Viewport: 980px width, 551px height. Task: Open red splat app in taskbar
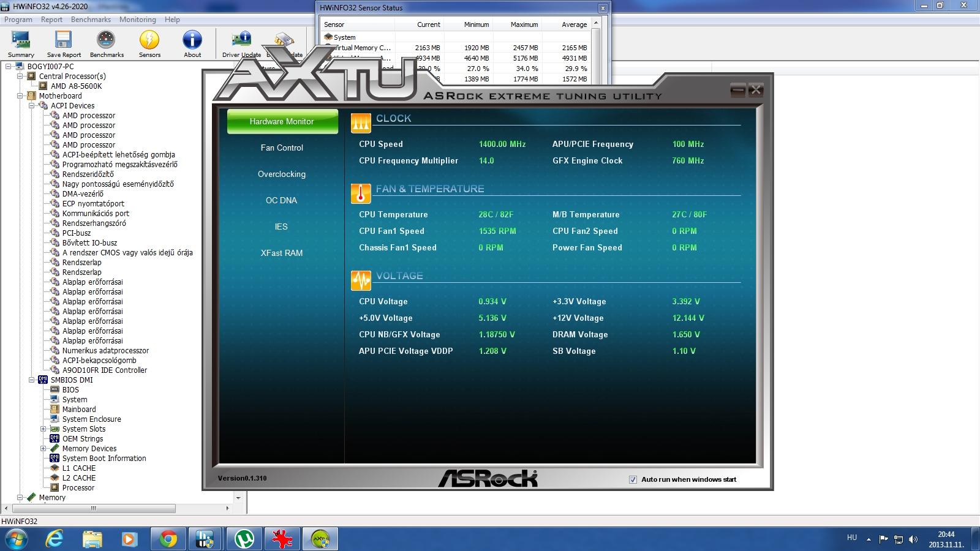click(282, 539)
